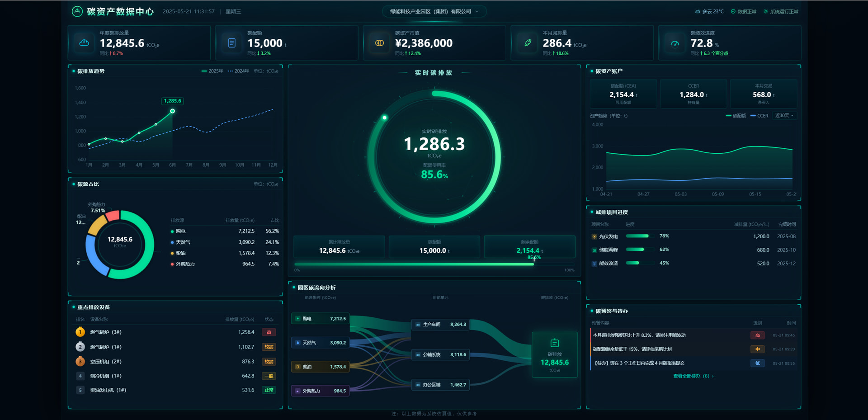
Task: Click the coin icon for 碳资产市值
Action: coord(380,43)
